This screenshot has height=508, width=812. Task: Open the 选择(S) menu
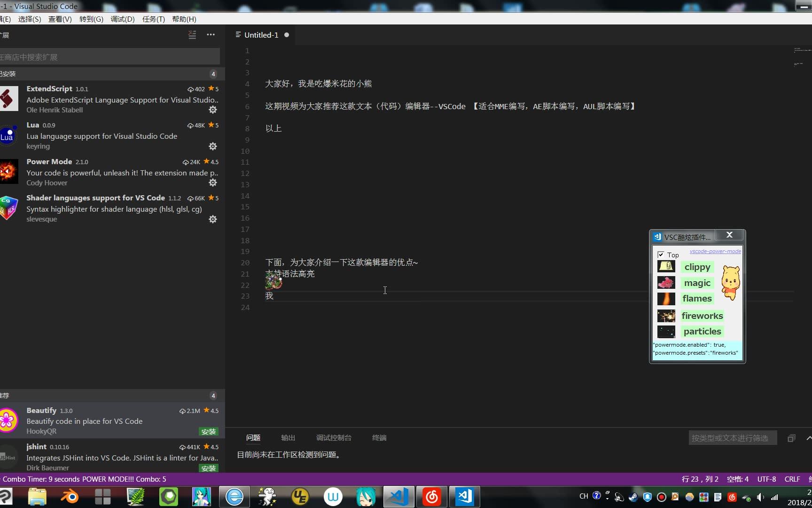30,19
